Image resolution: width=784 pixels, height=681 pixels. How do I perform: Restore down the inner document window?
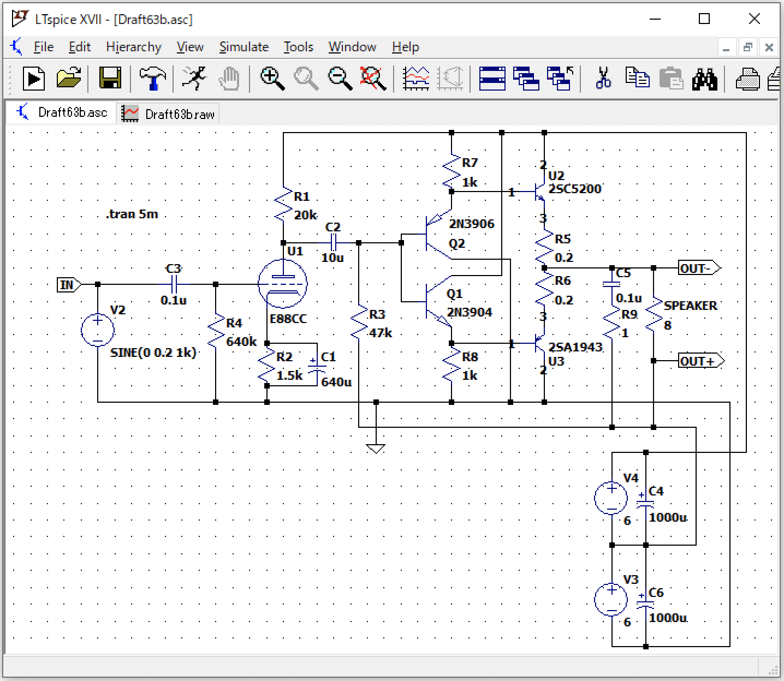(747, 48)
